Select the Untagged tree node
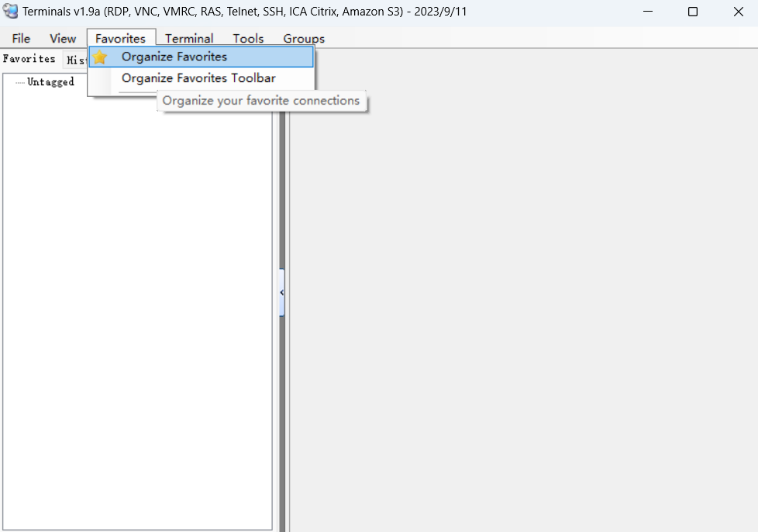Screen dimensions: 758x532 [x=50, y=81]
